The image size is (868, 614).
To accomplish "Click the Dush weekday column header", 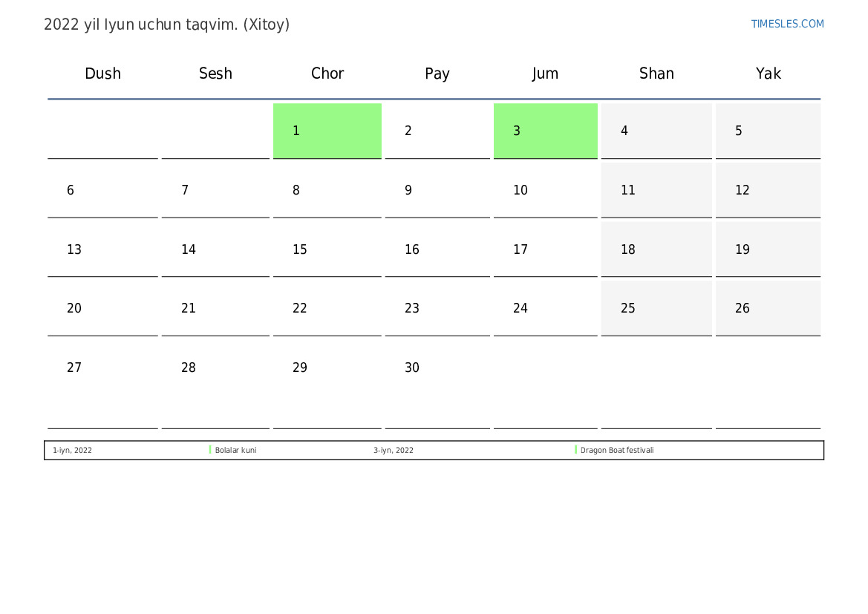I will coord(102,74).
